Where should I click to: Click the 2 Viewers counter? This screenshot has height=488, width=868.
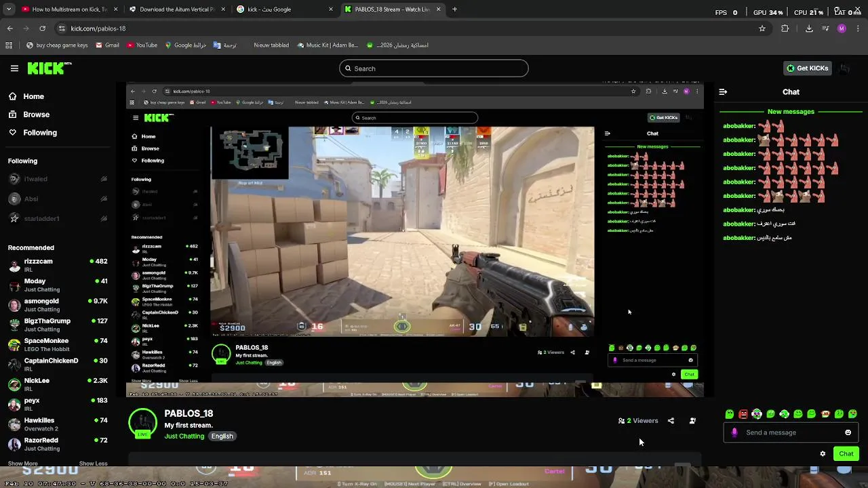click(638, 421)
